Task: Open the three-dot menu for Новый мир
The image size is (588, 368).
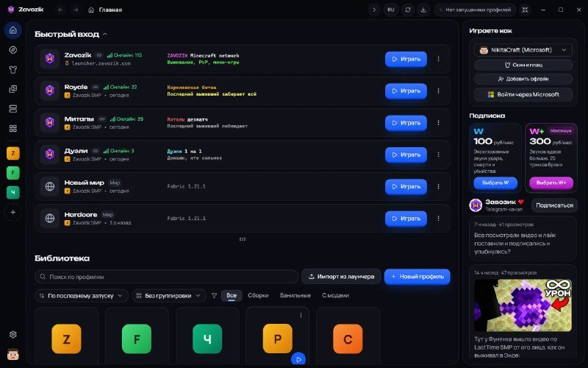Action: 438,187
